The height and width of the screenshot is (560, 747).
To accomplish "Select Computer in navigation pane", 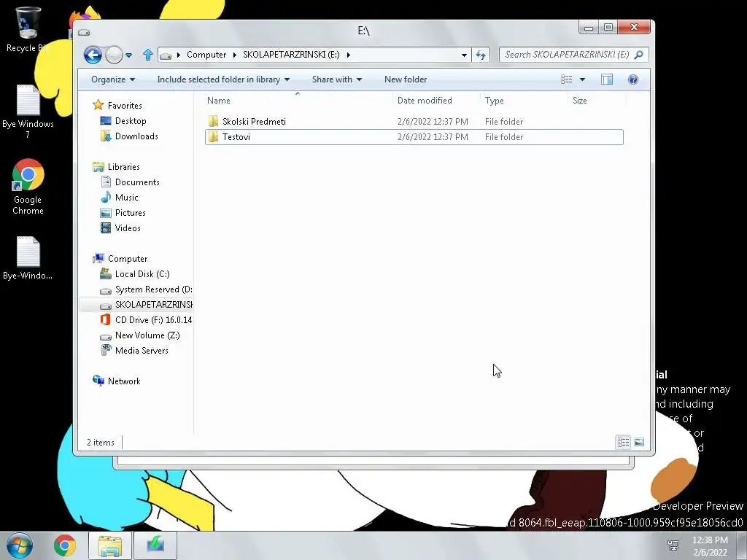I will (x=127, y=259).
